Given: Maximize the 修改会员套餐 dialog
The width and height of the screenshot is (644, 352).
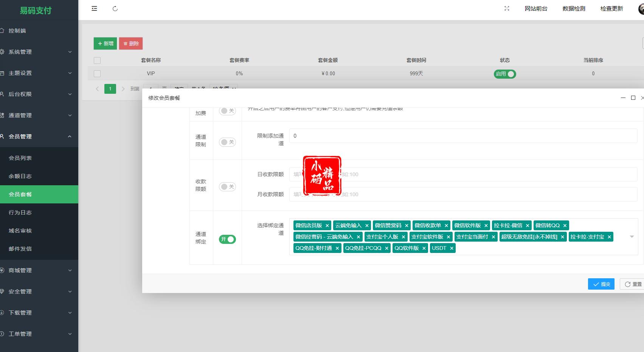Looking at the screenshot, I should pyautogui.click(x=633, y=98).
